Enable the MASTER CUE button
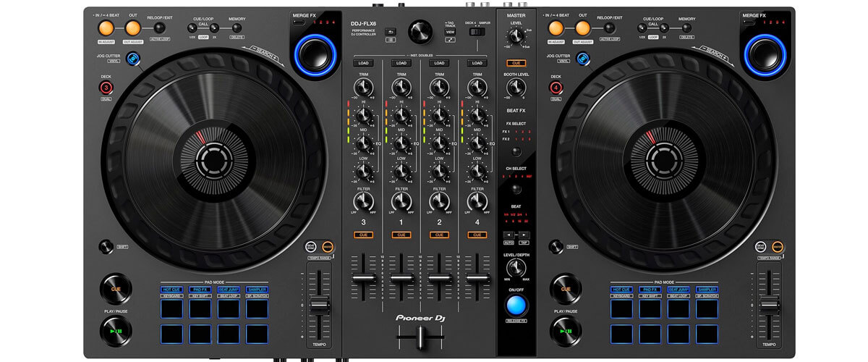 click(x=516, y=63)
